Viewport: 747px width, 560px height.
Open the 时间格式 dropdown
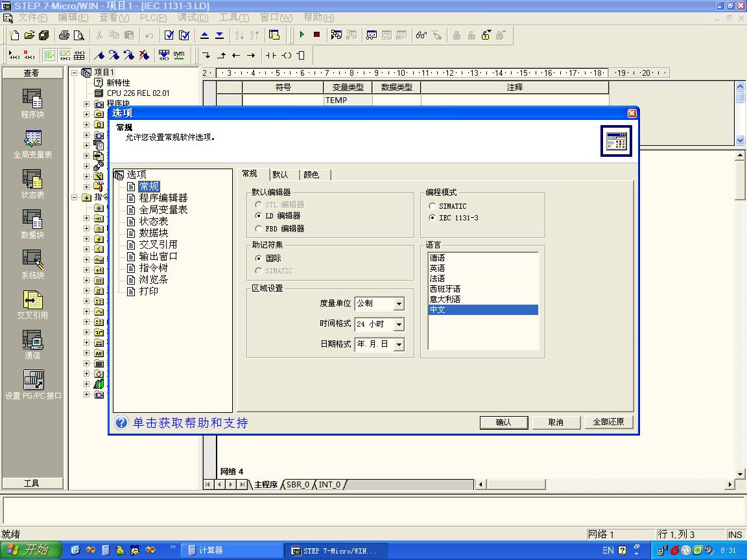click(x=399, y=324)
